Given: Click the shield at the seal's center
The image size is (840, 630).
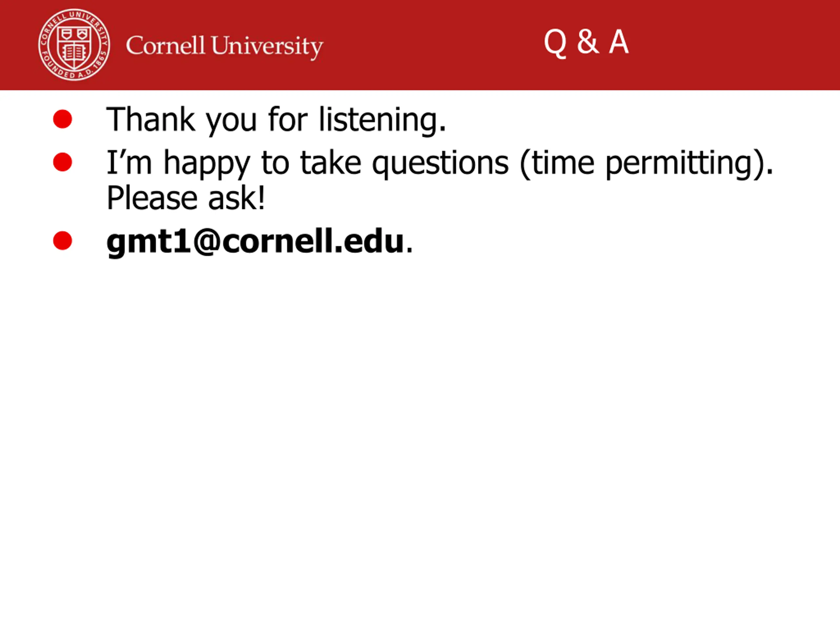Looking at the screenshot, I should click(x=74, y=48).
